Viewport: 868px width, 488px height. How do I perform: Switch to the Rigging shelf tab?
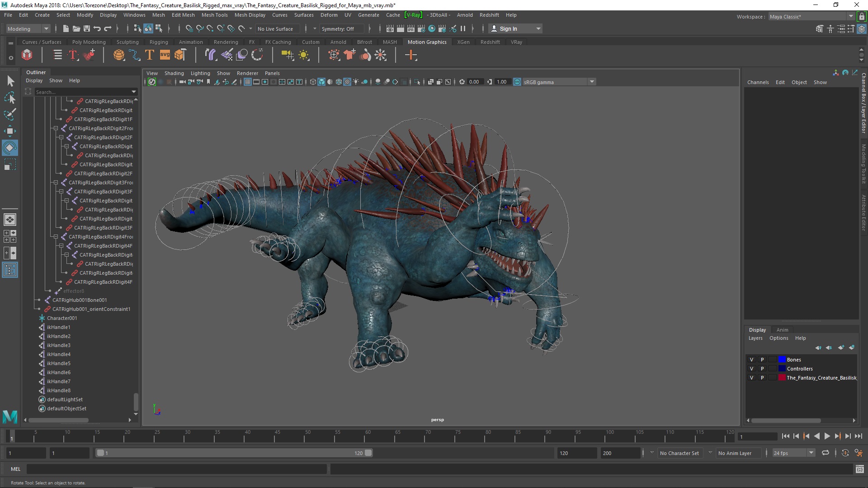click(x=159, y=42)
